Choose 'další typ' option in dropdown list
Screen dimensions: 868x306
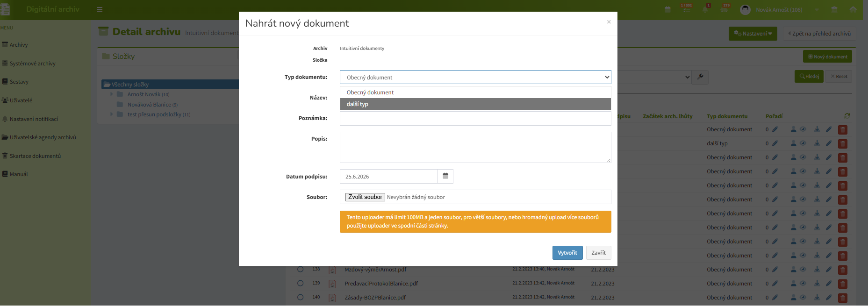[475, 104]
